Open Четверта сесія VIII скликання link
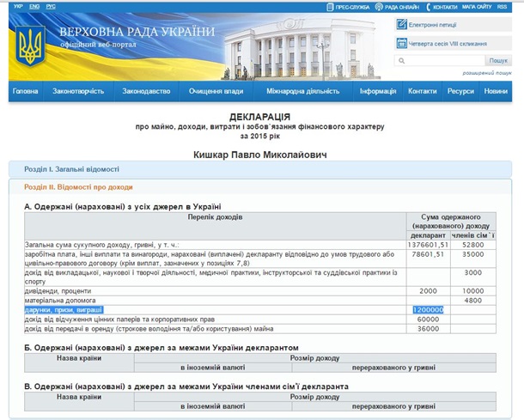 [x=448, y=44]
